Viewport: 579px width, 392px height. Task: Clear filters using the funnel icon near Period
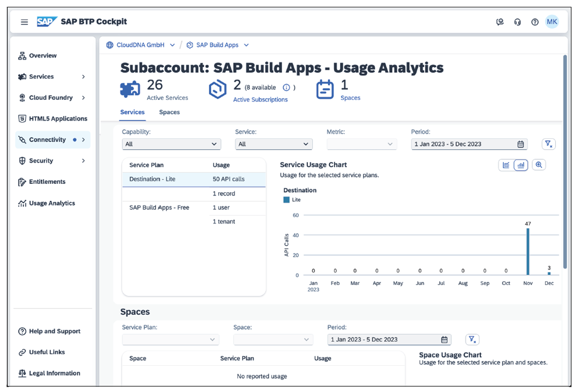coord(548,144)
